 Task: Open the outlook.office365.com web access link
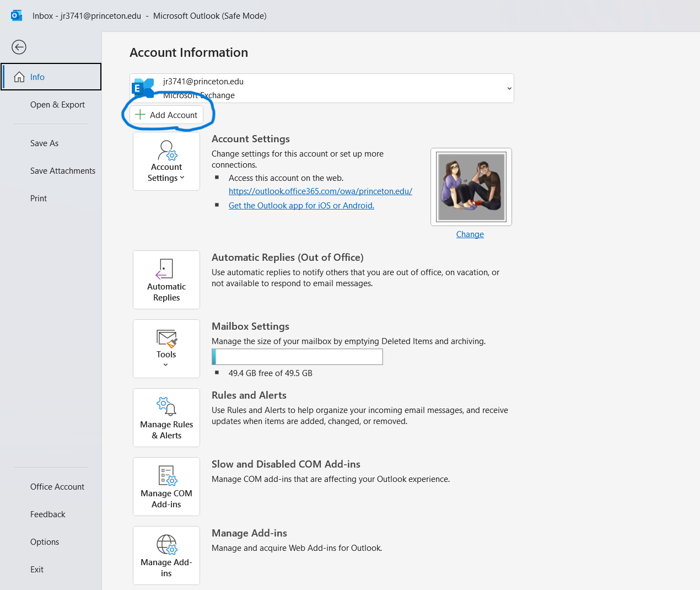tap(320, 191)
